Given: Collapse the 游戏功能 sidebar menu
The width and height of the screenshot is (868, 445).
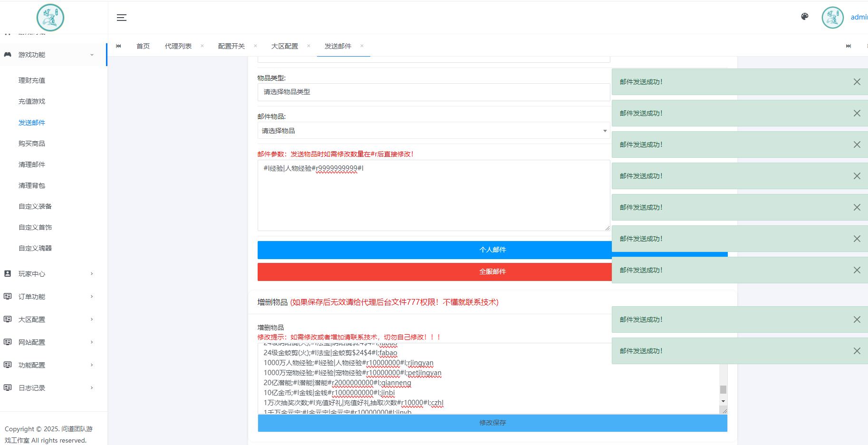Looking at the screenshot, I should [53, 55].
